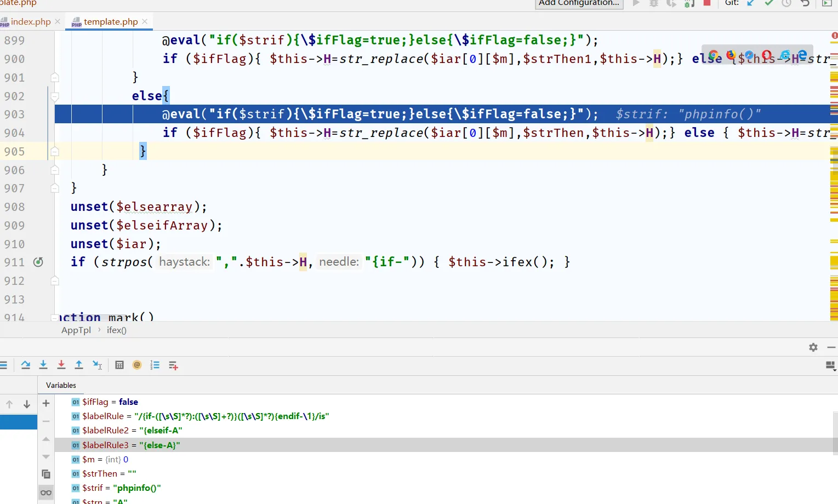Image resolution: width=838 pixels, height=504 pixels.
Task: Open page in Chrome browser icon
Action: [714, 55]
